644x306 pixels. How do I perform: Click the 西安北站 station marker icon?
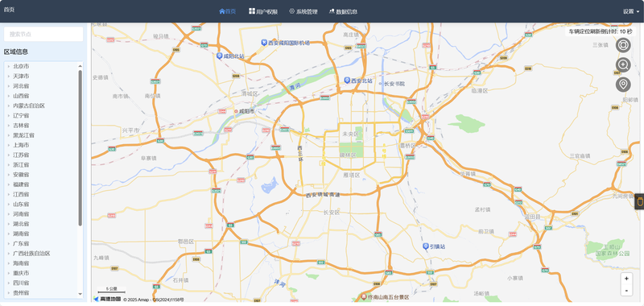[347, 80]
